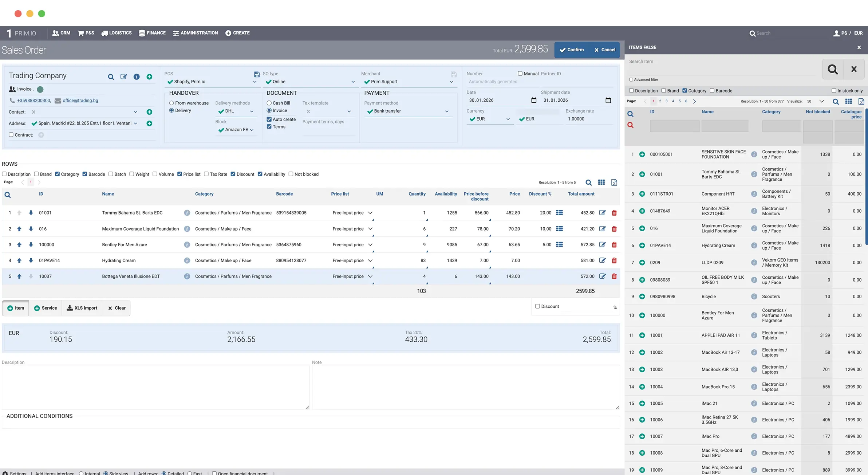The width and height of the screenshot is (868, 475).
Task: Search for a partner beside Trading Company
Action: 111,77
